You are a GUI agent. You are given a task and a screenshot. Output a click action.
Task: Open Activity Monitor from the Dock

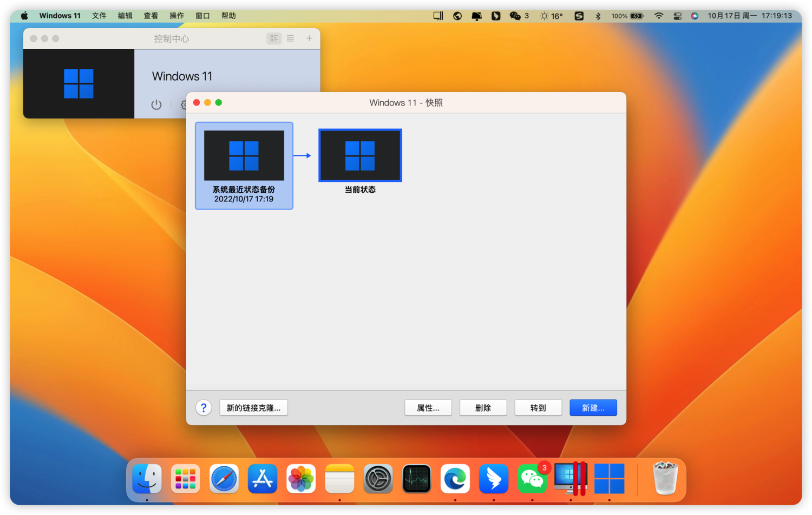point(417,479)
